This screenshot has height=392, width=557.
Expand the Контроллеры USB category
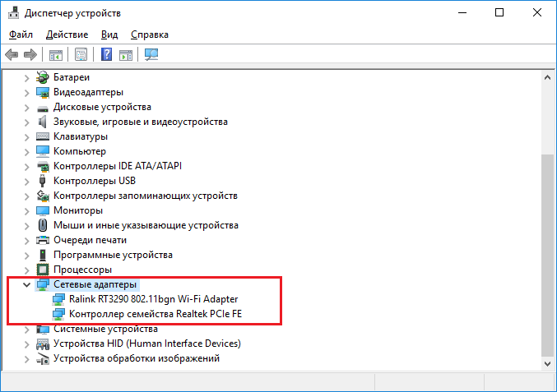tap(26, 182)
